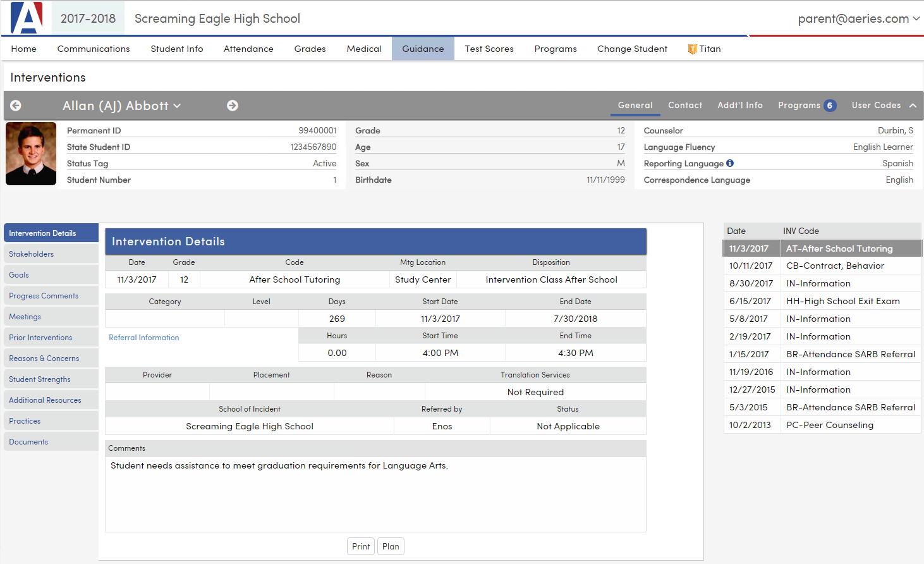Viewport: 924px width, 564px height.
Task: Open the Home menu
Action: click(24, 49)
